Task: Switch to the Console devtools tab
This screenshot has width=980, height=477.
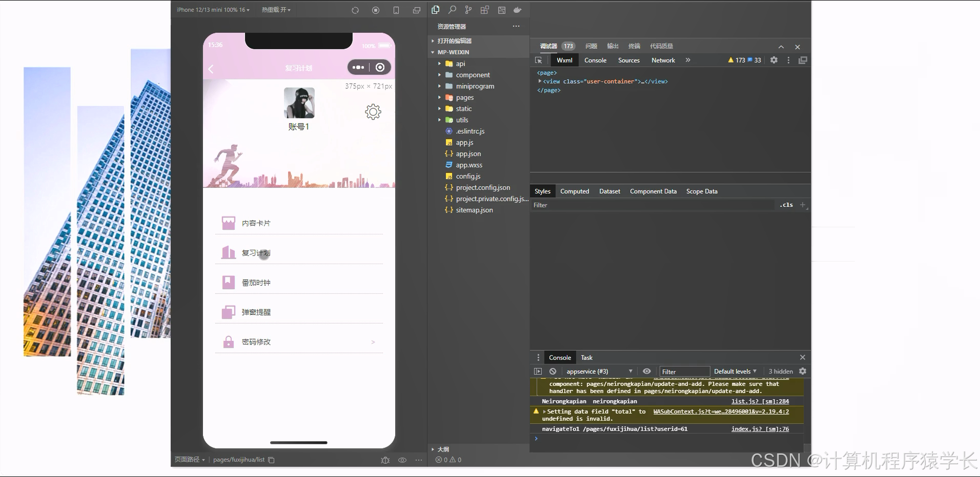Action: [x=595, y=60]
